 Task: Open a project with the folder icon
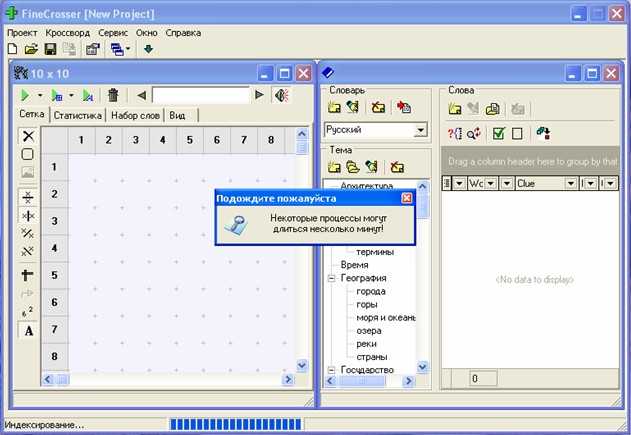[31, 49]
